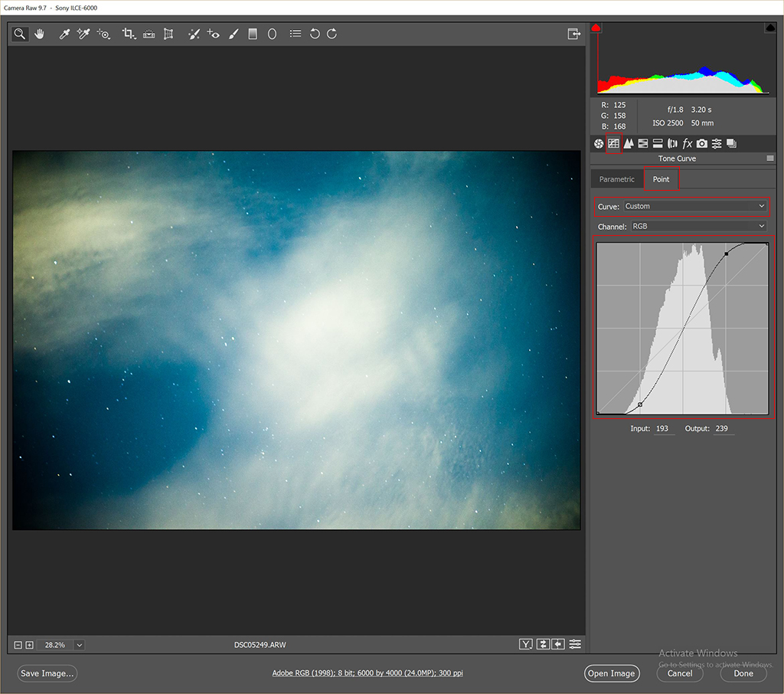The width and height of the screenshot is (784, 694).
Task: Switch to the Parametric tab
Action: tap(616, 179)
